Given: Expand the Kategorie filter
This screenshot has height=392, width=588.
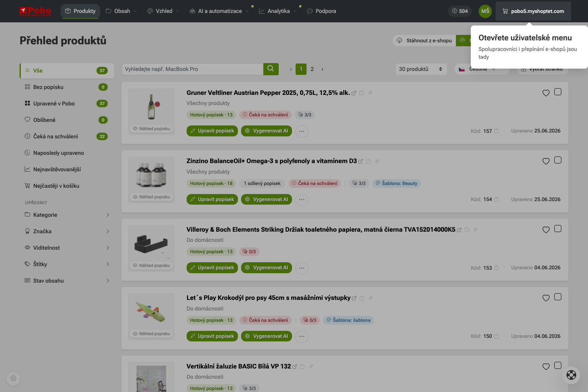Looking at the screenshot, I should click(x=67, y=215).
